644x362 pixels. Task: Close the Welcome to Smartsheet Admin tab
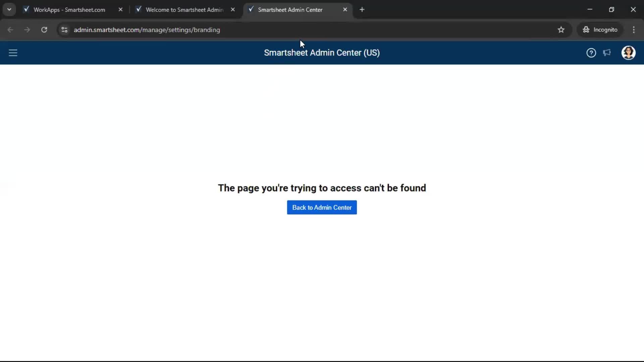point(233,9)
